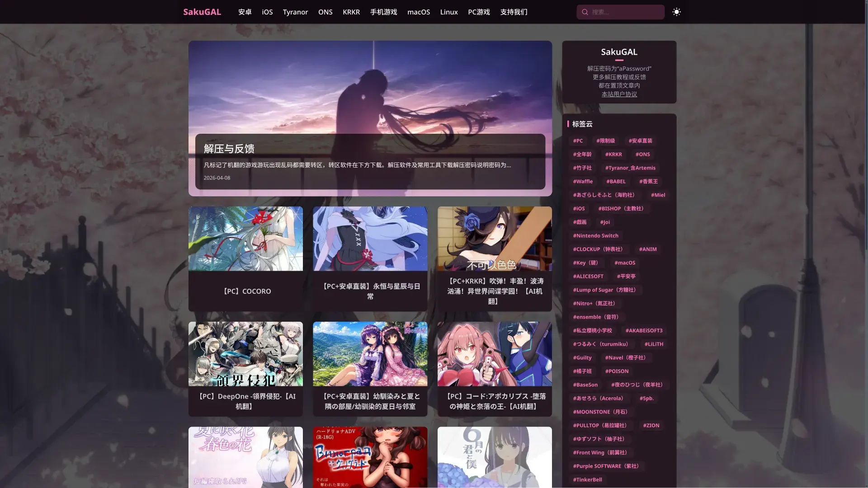Image resolution: width=868 pixels, height=488 pixels.
Task: Click the #KRKR tag in tag cloud
Action: coord(613,155)
